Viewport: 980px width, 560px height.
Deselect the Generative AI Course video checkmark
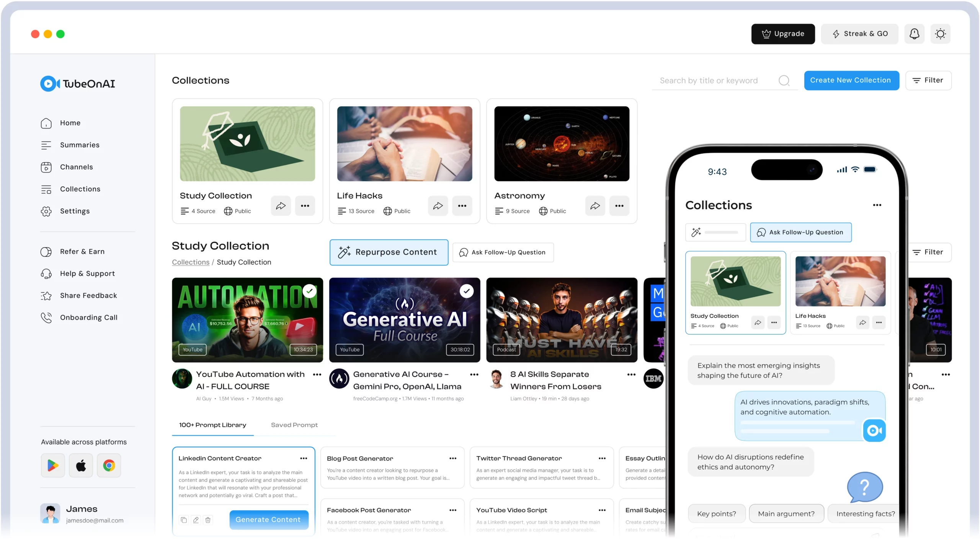coord(467,291)
